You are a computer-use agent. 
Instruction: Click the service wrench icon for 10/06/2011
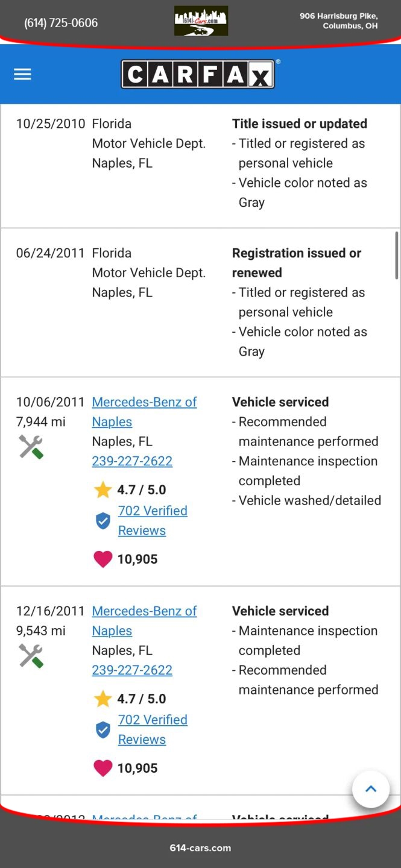point(31,447)
